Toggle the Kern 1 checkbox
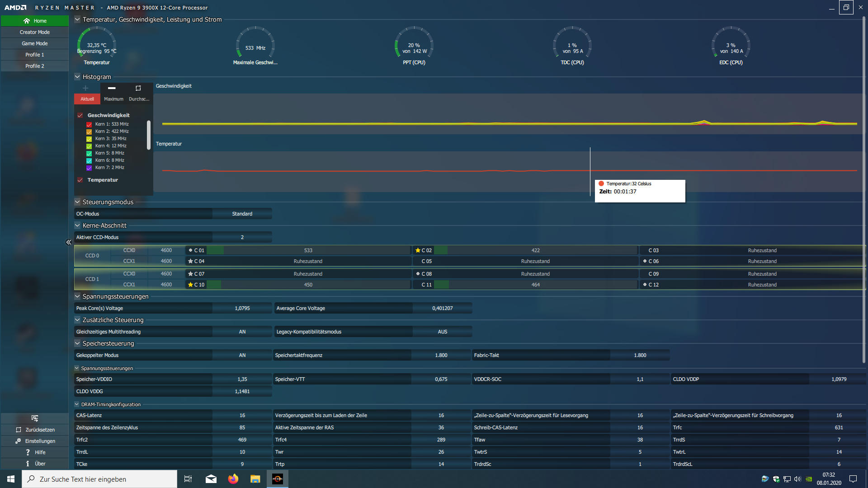The image size is (868, 488). tap(89, 124)
